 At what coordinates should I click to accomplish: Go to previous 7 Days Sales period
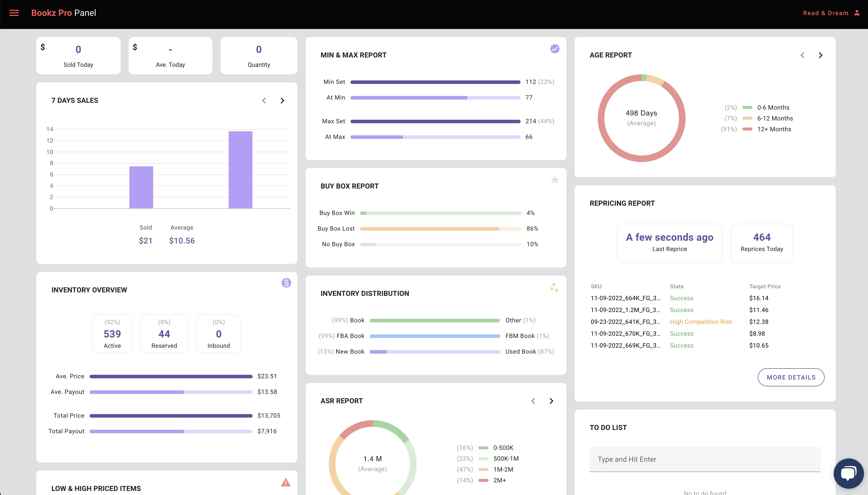point(264,101)
